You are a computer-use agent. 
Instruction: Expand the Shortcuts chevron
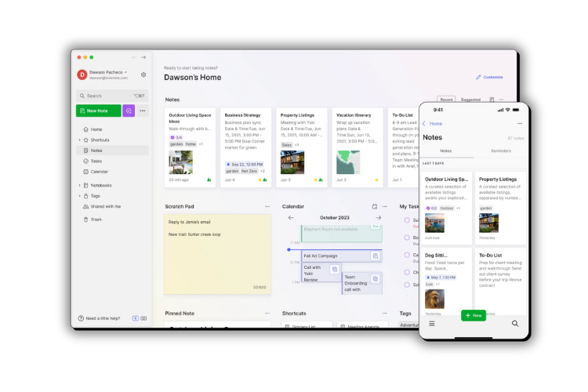pos(79,140)
